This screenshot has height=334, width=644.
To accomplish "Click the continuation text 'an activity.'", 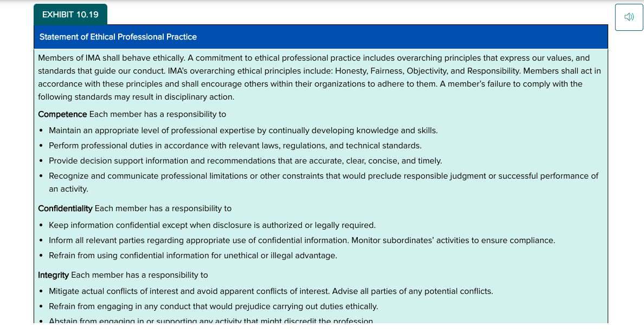I will [69, 189].
